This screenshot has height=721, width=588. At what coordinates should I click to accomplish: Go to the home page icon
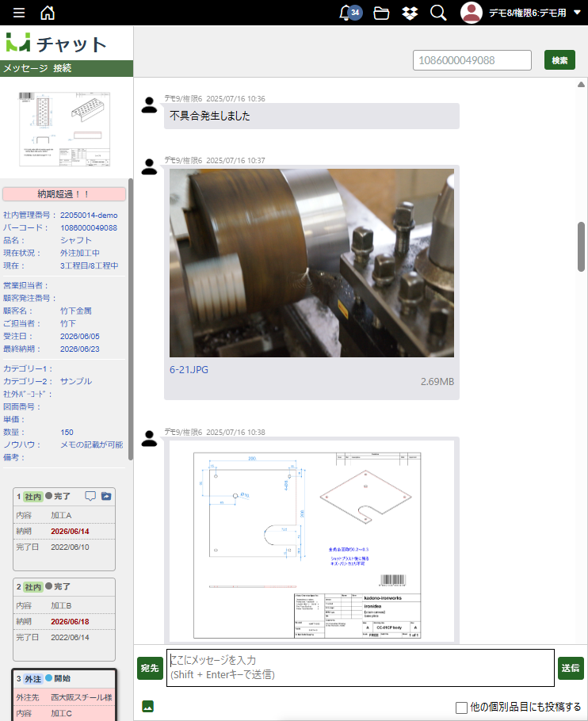pyautogui.click(x=48, y=13)
